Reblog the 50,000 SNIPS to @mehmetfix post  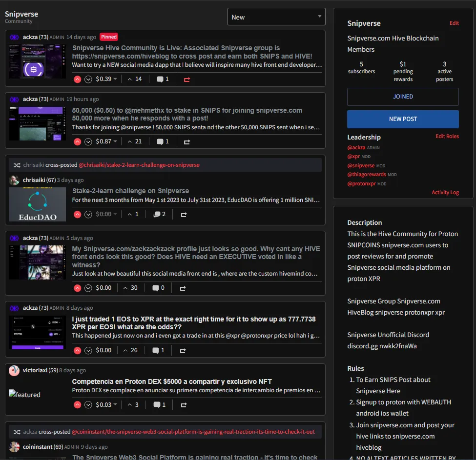[x=186, y=141]
